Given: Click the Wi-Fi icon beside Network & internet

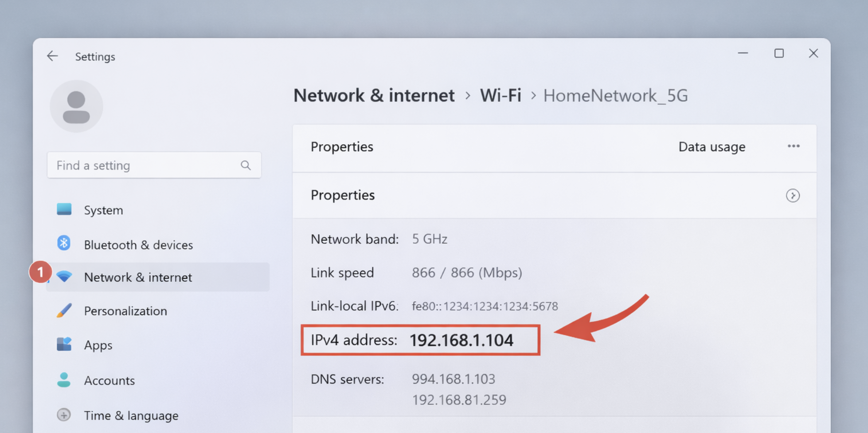Looking at the screenshot, I should pos(64,277).
